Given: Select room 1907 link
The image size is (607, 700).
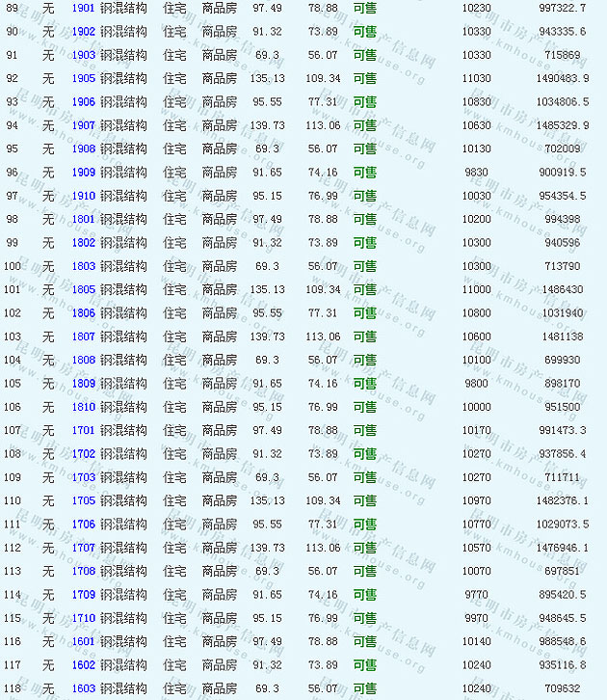Looking at the screenshot, I should pos(84,125).
